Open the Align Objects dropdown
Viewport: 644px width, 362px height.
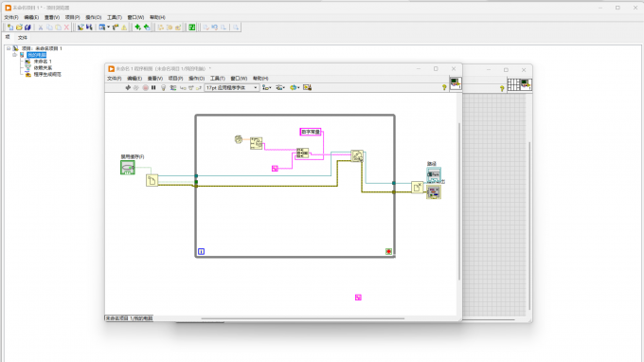tap(266, 87)
